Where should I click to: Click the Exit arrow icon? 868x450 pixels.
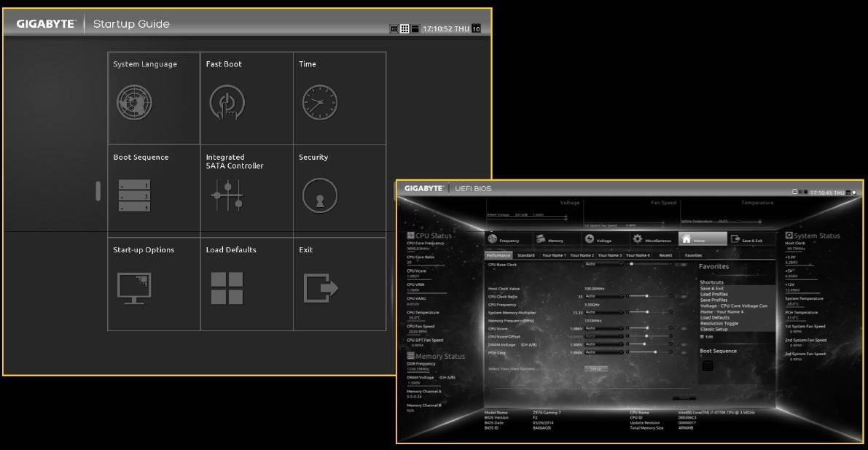tap(319, 287)
